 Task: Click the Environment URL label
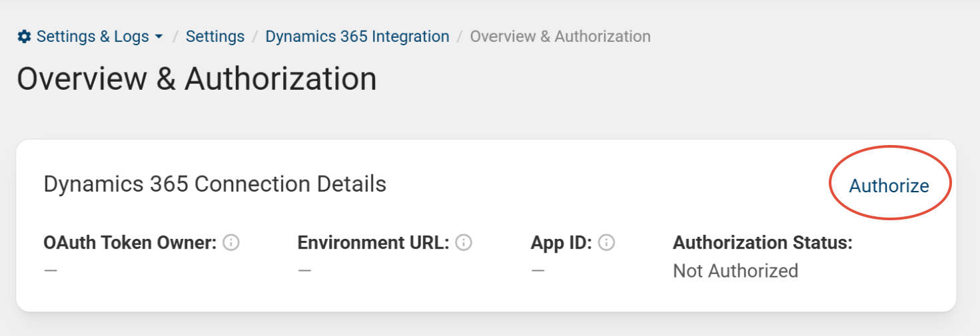374,243
